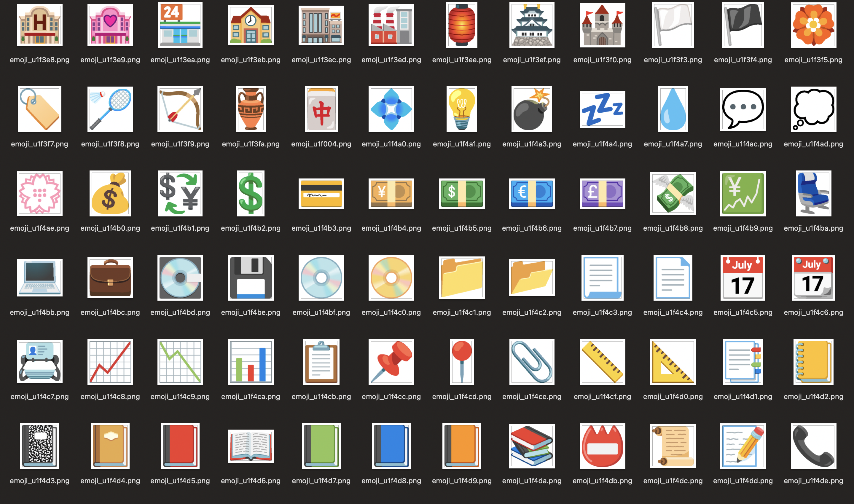The image size is (854, 504).
Task: Select the red pushpin icon
Action: pos(391,362)
